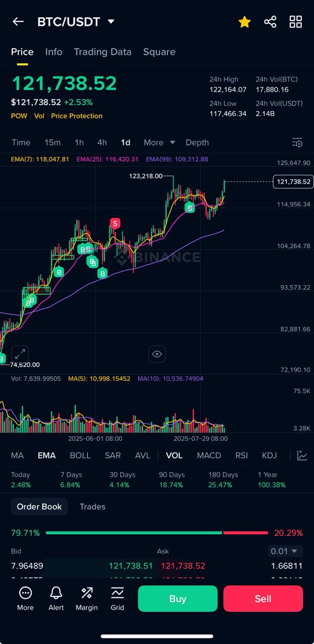Tap the 1 Year 100.38% performance
Screen dimensions: 314x644
271,480
